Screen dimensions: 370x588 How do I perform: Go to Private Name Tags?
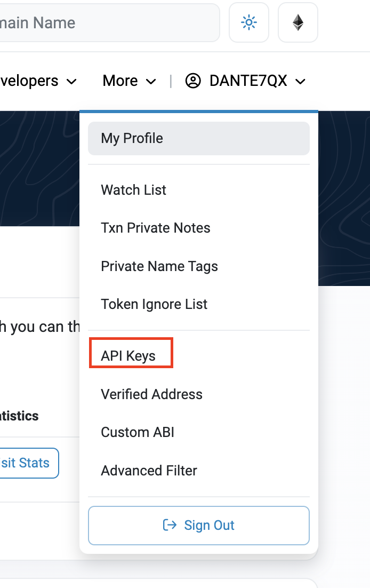[x=159, y=266]
